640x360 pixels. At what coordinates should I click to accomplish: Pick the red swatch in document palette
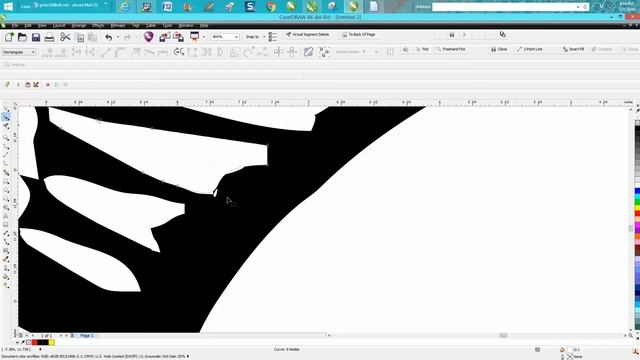[x=34, y=342]
